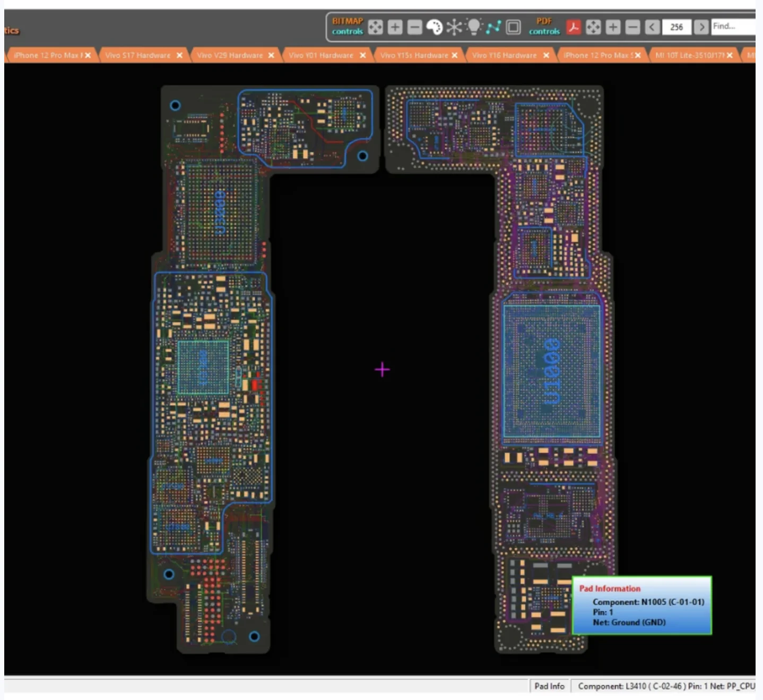Click the Pad Info status bar button
This screenshot has height=700, width=763.
pos(549,686)
